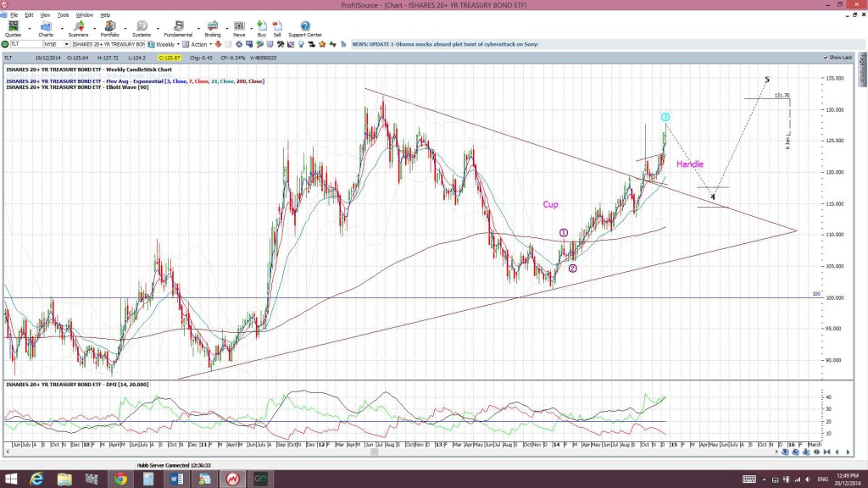Click the red down-arrow icon beside Action
The width and height of the screenshot is (868, 488).
pyautogui.click(x=218, y=44)
